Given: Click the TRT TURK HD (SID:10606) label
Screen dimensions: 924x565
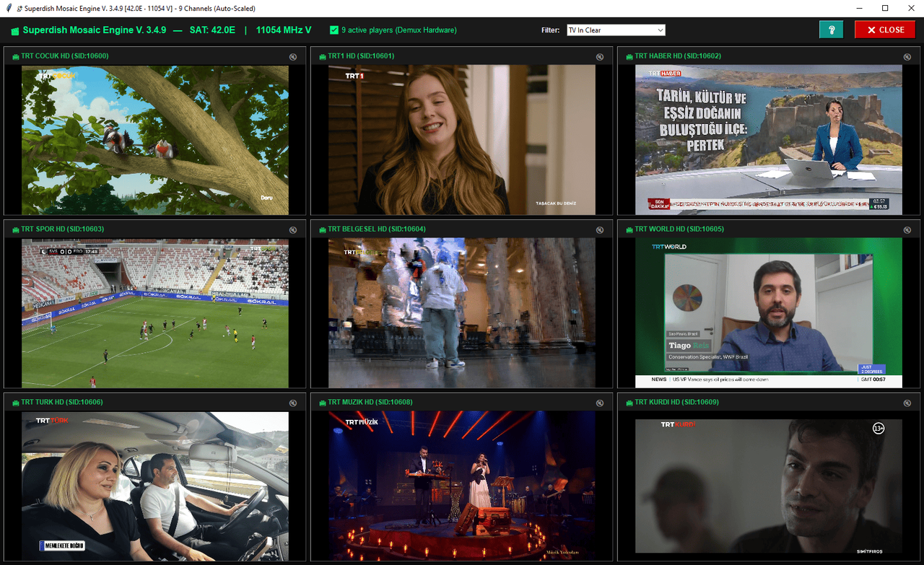Looking at the screenshot, I should (62, 403).
